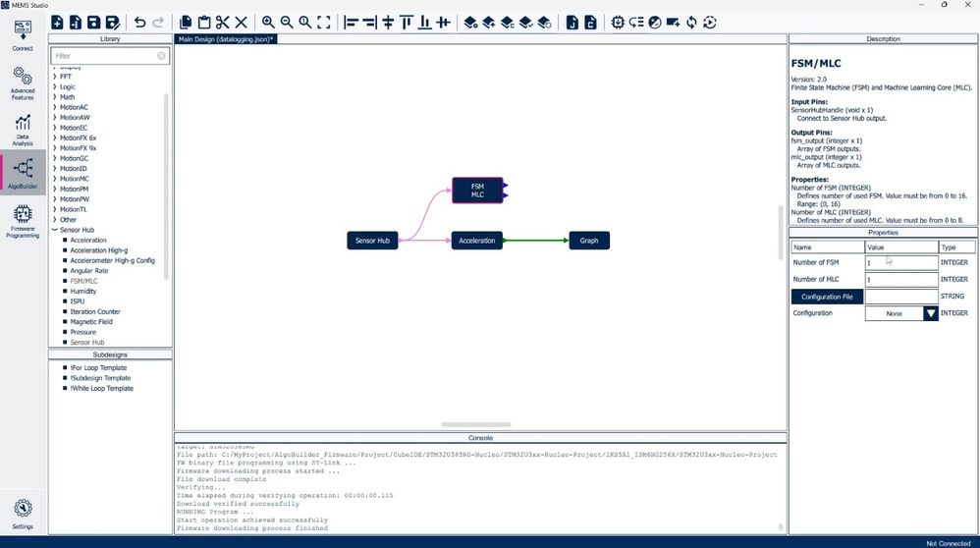
Task: Click the Configuration File button
Action: (x=827, y=297)
